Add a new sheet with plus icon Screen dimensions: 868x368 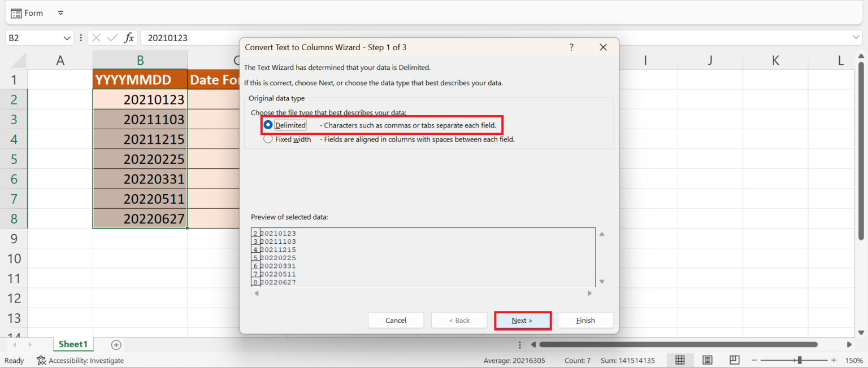coord(116,344)
